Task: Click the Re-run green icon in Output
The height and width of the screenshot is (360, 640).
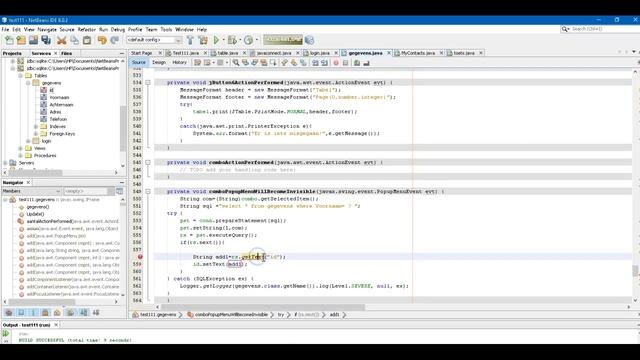Action: 6,333
